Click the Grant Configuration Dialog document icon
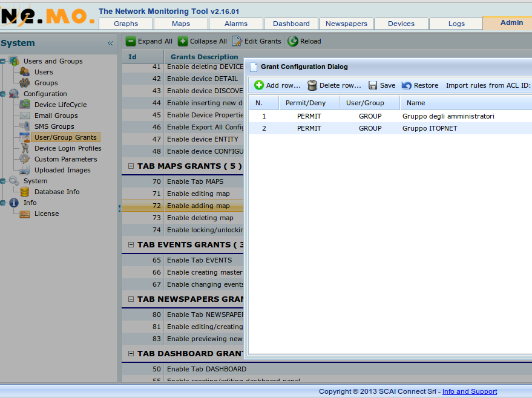This screenshot has height=398, width=532. pos(254,67)
